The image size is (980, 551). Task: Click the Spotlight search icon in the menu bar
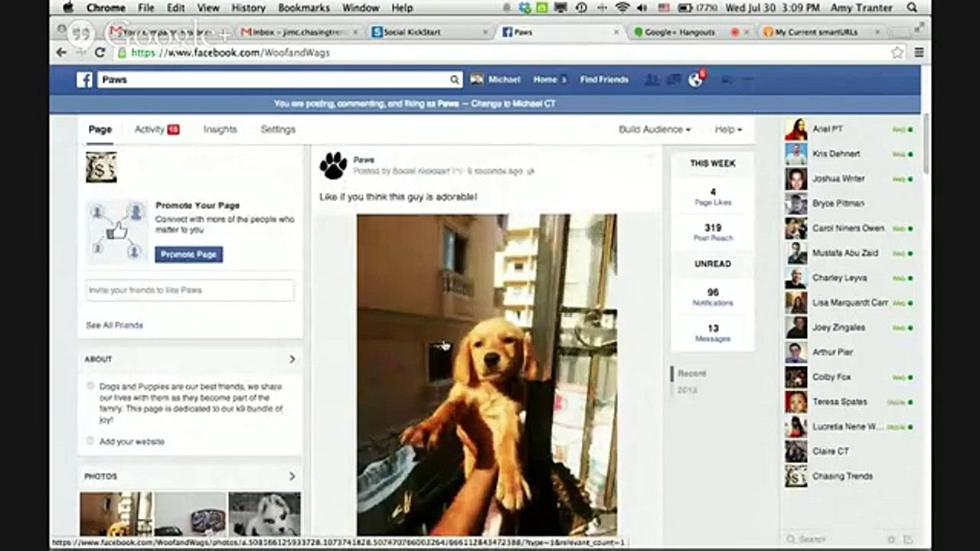[x=912, y=8]
